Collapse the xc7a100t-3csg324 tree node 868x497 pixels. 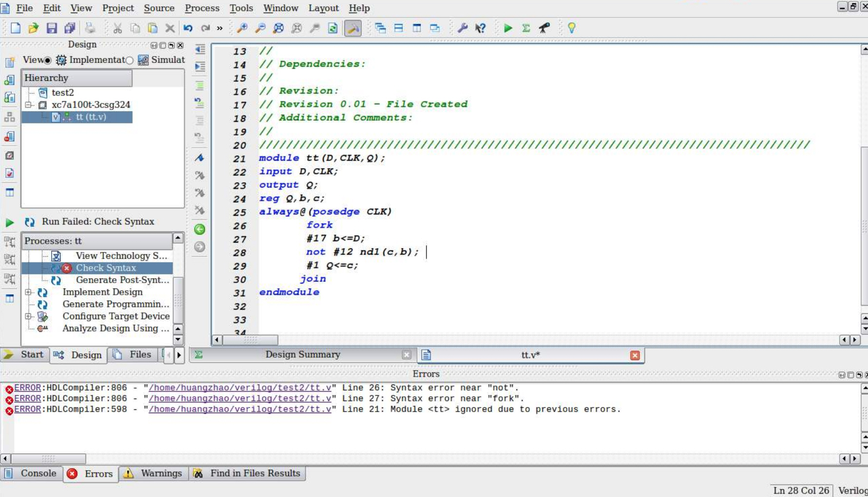[x=29, y=105]
